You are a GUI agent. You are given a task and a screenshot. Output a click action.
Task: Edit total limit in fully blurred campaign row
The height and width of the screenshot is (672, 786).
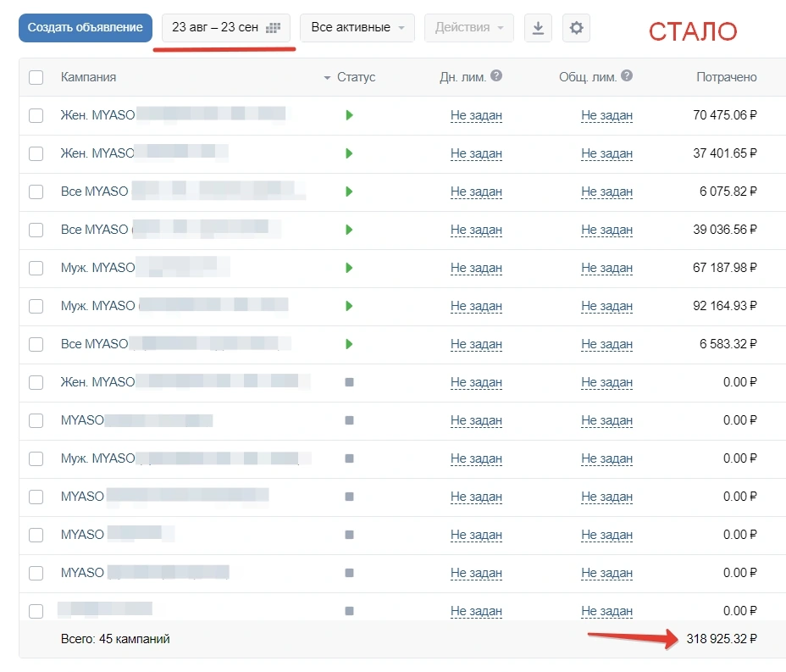point(606,611)
